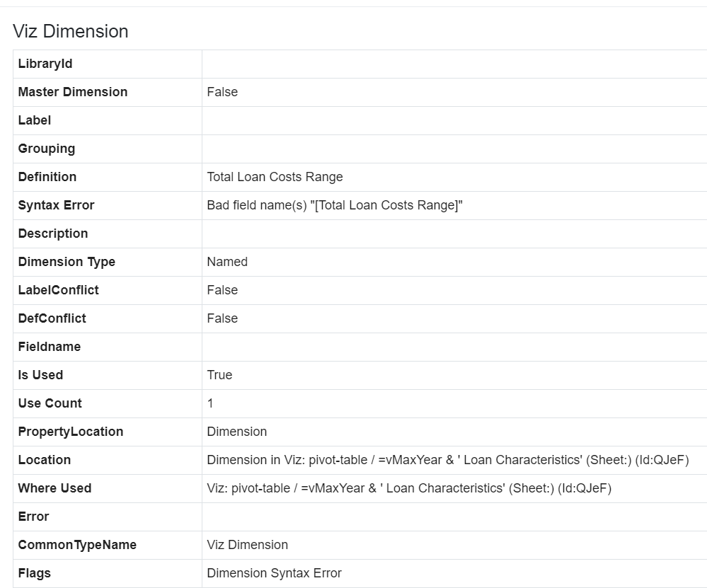
Task: Click the Named dimension type value
Action: point(227,262)
